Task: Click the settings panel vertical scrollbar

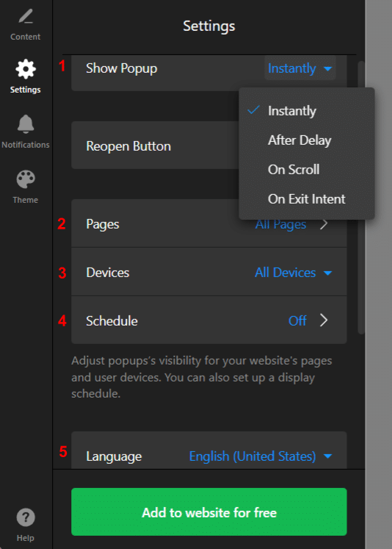Action: [x=361, y=198]
